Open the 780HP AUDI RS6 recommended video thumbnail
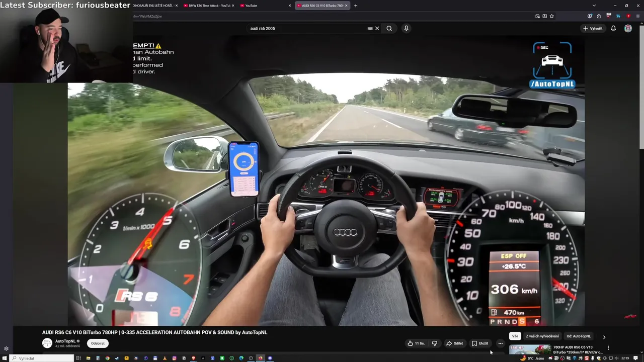 [530, 350]
